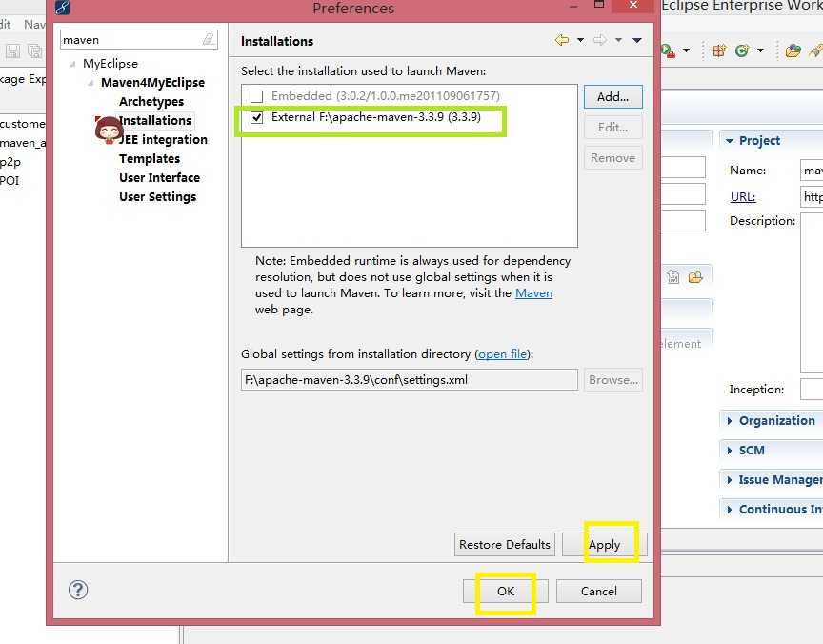
Task: Select Archetypes in preferences tree
Action: [151, 101]
